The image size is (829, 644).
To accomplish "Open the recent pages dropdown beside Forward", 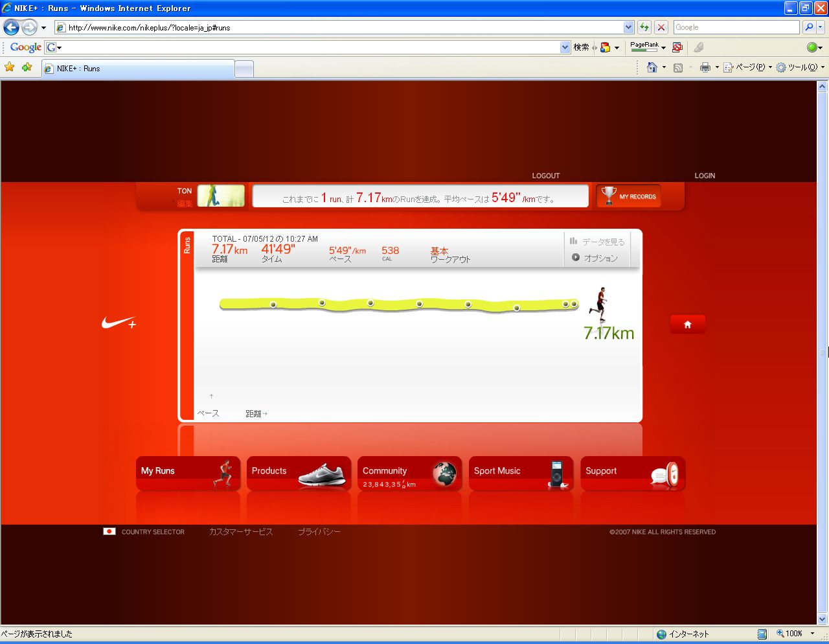I will (x=43, y=28).
